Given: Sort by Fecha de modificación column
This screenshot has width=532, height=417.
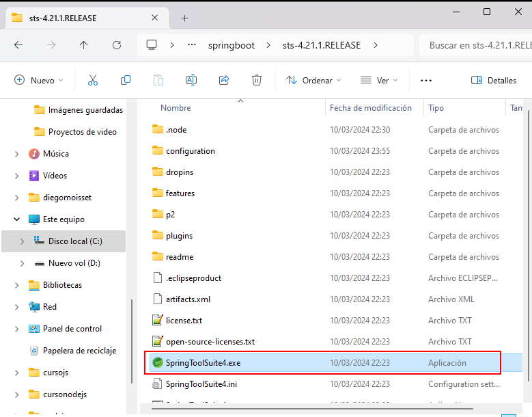Looking at the screenshot, I should pyautogui.click(x=371, y=107).
